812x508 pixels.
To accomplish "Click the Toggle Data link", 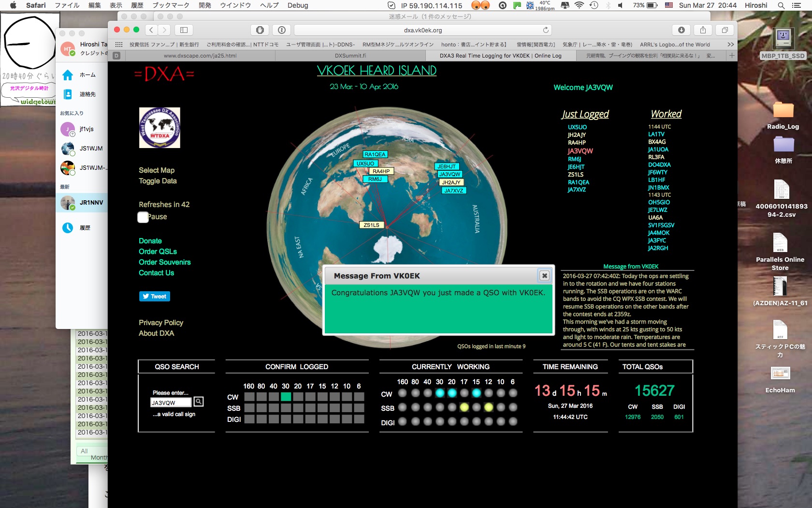I will point(158,181).
